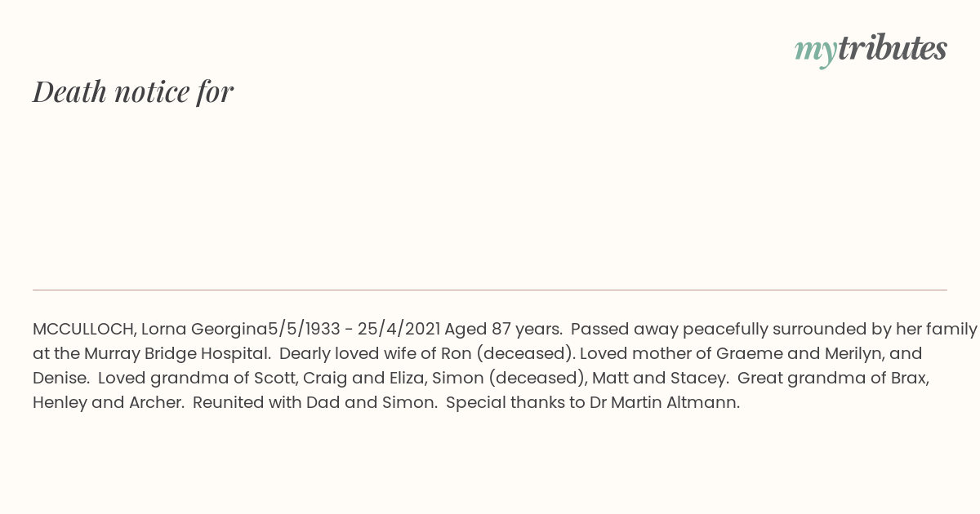Click "Aged 87 years" text
The height and width of the screenshot is (514, 980).
coord(502,330)
